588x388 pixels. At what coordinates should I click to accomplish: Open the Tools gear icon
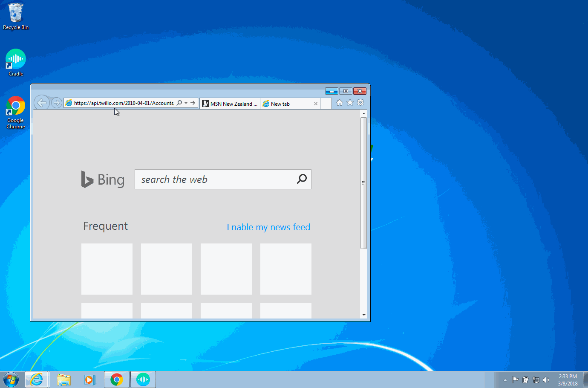360,103
